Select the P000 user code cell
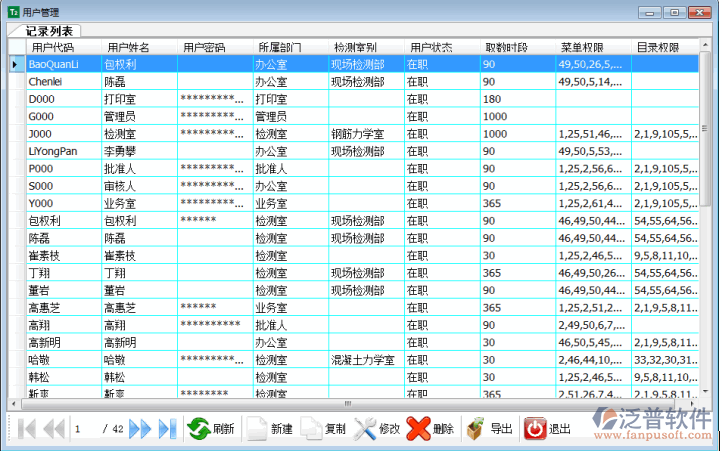 pyautogui.click(x=64, y=169)
